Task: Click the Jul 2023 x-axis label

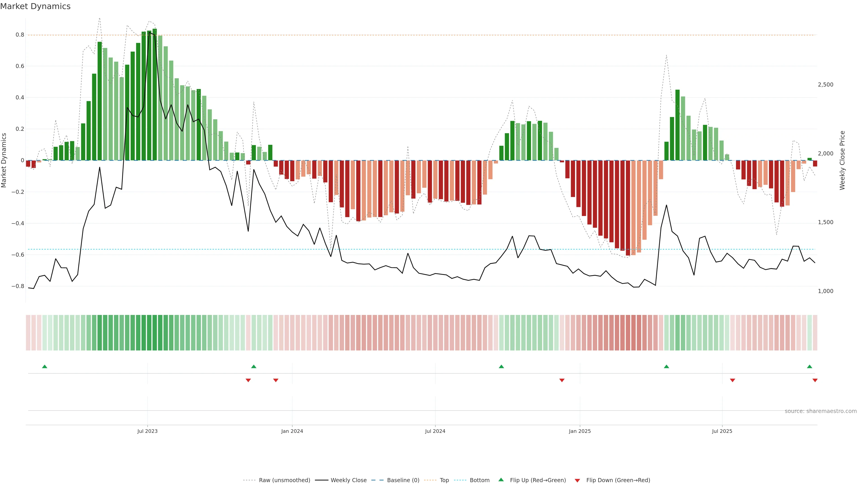Action: (x=147, y=431)
